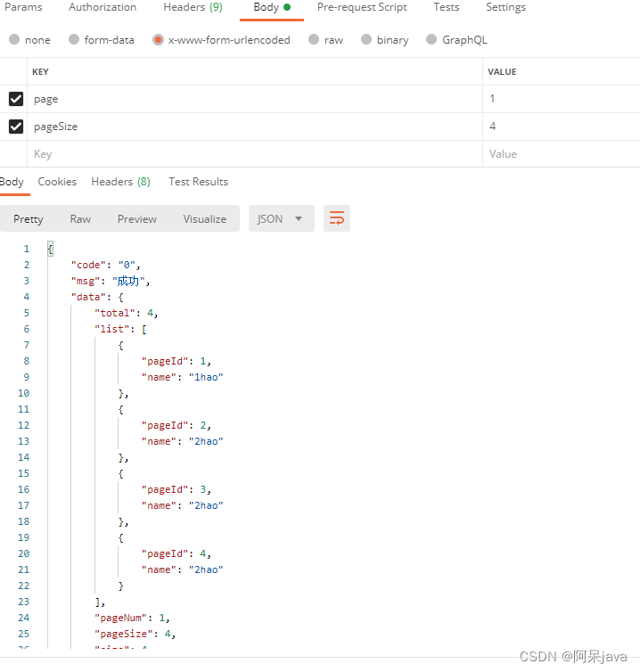This screenshot has height=672, width=640.
Task: Click the "pageId": 2 line
Action: 176,426
